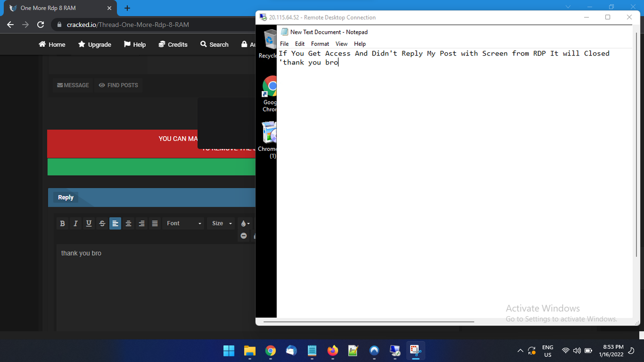Toggle underline formatting in reply editor
The image size is (644, 362).
coord(89,223)
